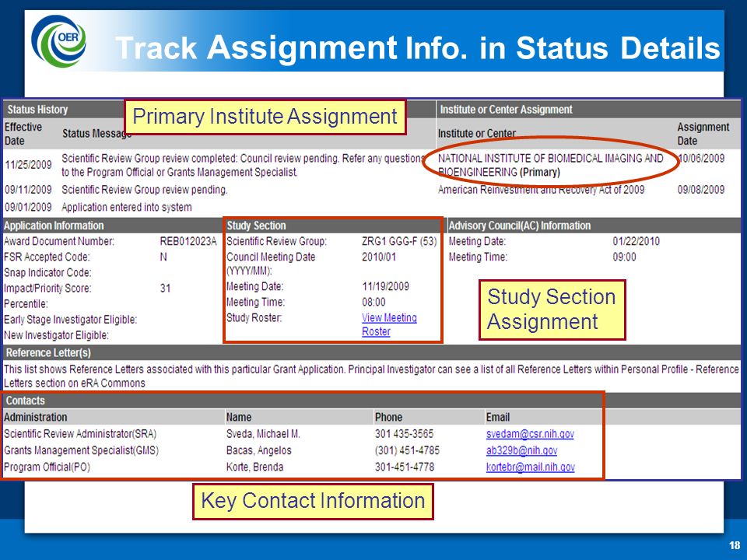747x560 pixels.
Task: Click the 09/08/2009 assignment date
Action: tap(701, 190)
